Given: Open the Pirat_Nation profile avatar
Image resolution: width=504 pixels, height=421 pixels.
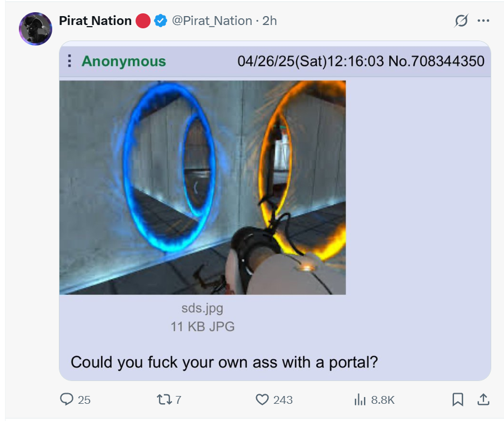Looking at the screenshot, I should click(x=36, y=29).
